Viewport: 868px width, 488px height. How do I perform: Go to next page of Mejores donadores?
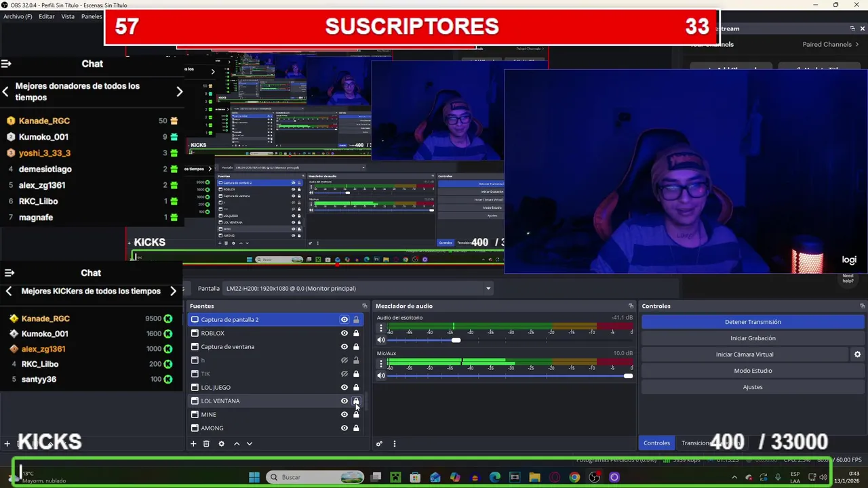(x=180, y=91)
